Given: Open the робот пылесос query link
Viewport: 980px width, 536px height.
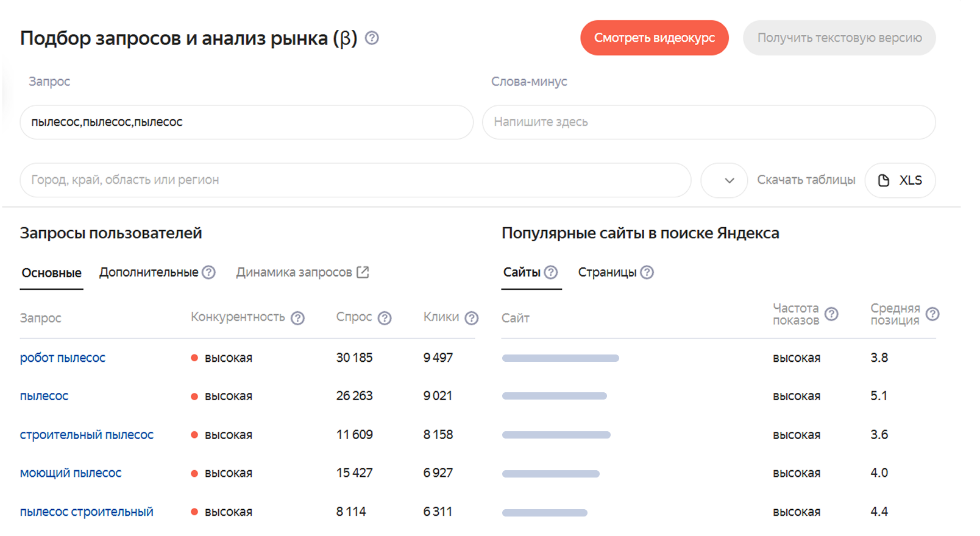Looking at the screenshot, I should pos(63,358).
